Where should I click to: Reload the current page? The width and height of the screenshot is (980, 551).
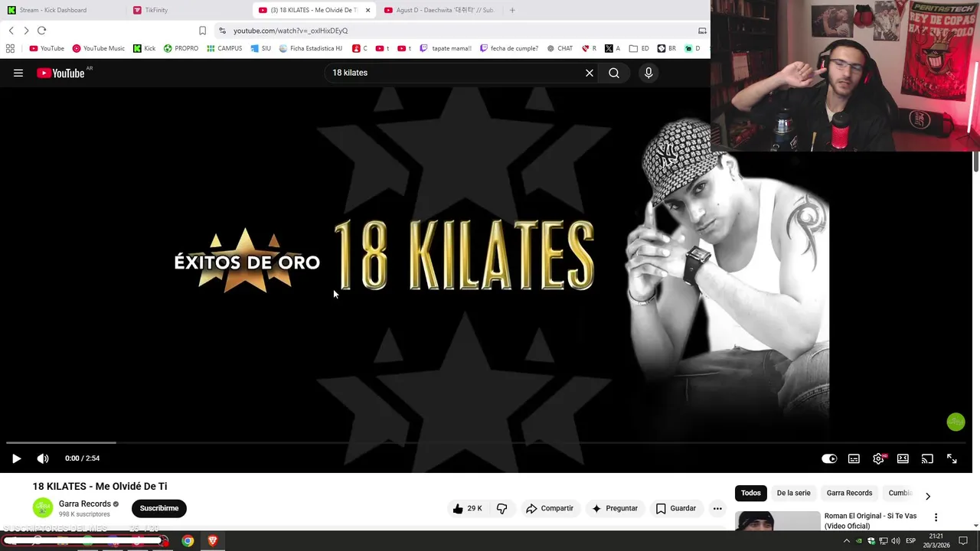point(42,31)
